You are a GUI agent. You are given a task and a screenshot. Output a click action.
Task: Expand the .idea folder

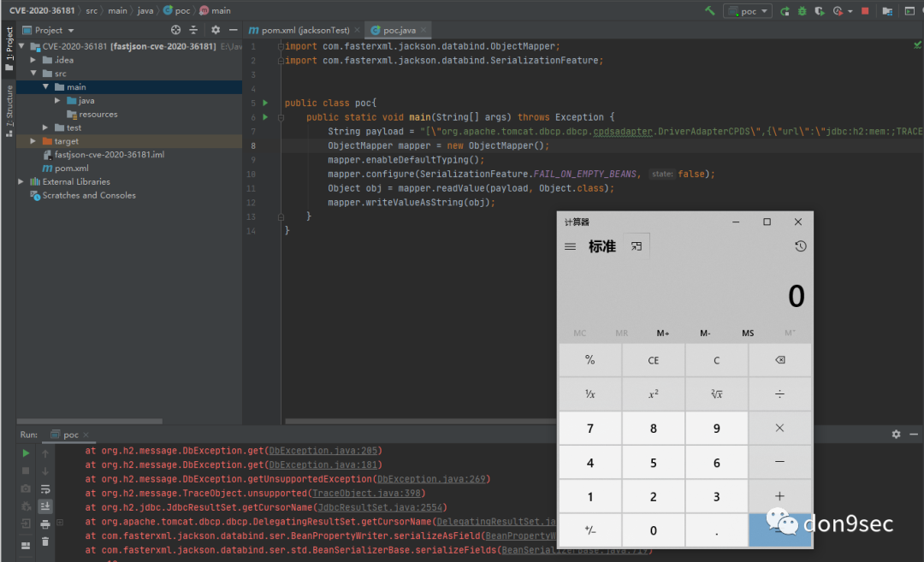coord(33,60)
